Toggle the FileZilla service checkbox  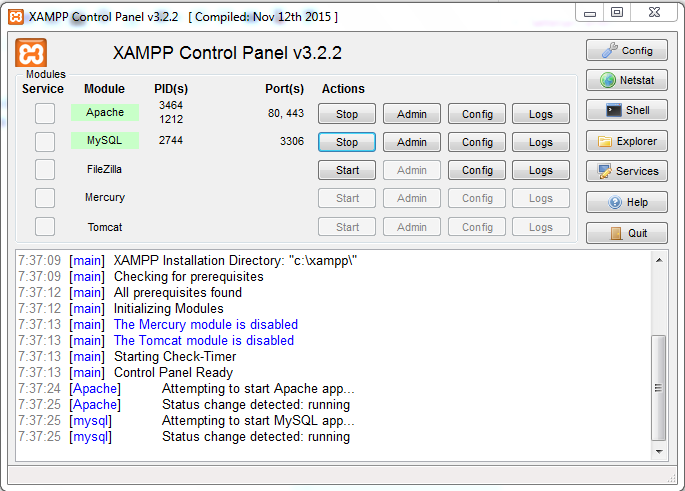(x=45, y=169)
